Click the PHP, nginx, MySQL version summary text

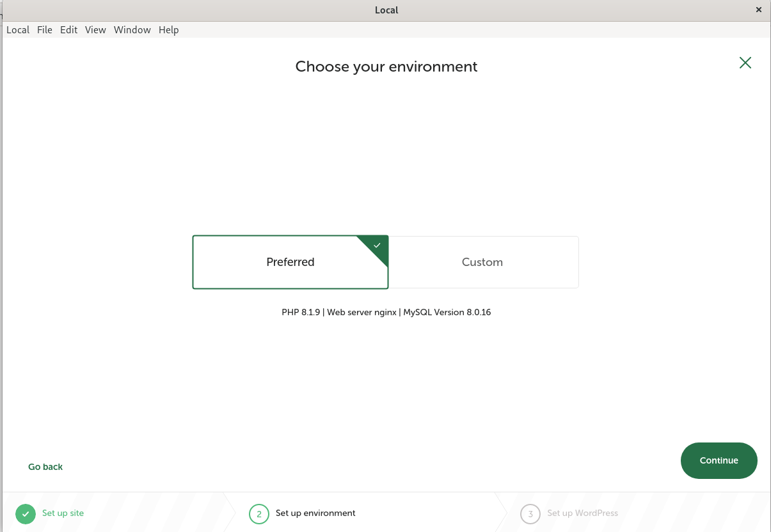pos(386,313)
